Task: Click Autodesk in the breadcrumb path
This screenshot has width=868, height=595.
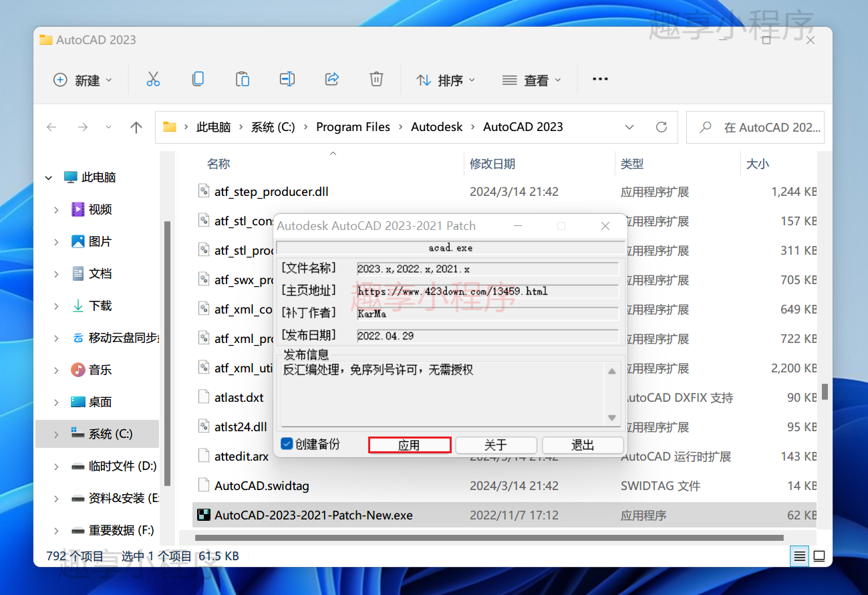Action: tap(436, 127)
